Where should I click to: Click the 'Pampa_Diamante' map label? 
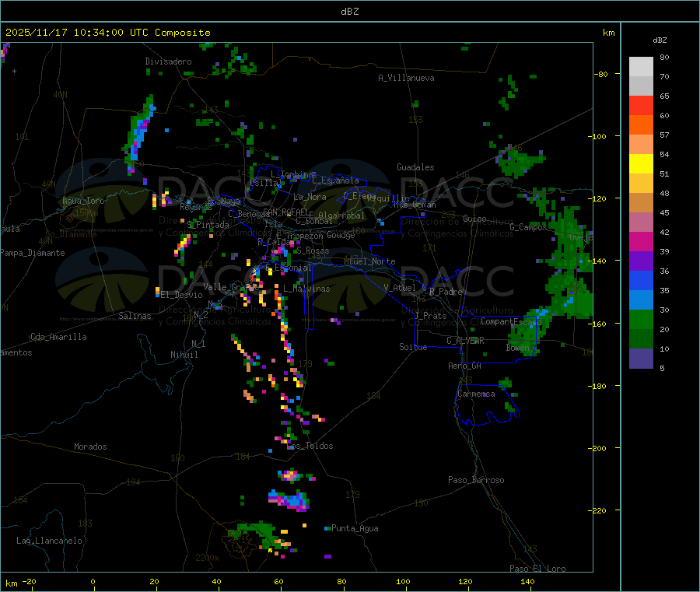[x=33, y=253]
